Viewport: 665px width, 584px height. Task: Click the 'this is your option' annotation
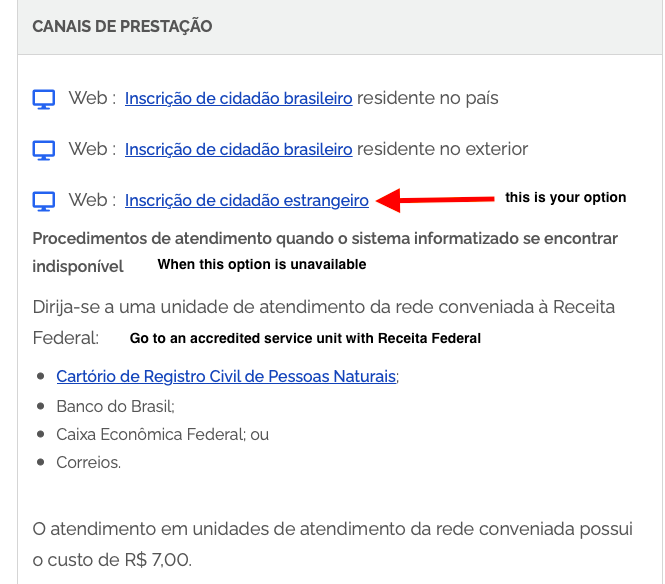point(565,197)
